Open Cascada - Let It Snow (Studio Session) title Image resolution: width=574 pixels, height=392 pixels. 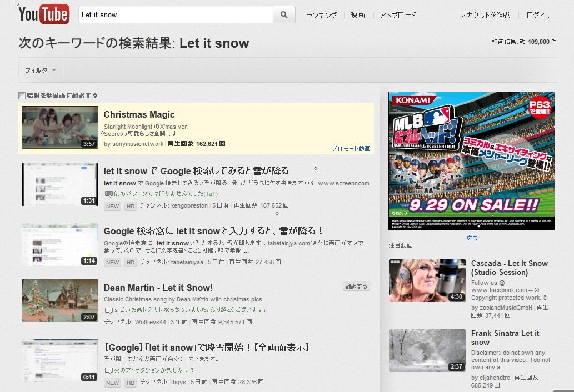pos(509,268)
